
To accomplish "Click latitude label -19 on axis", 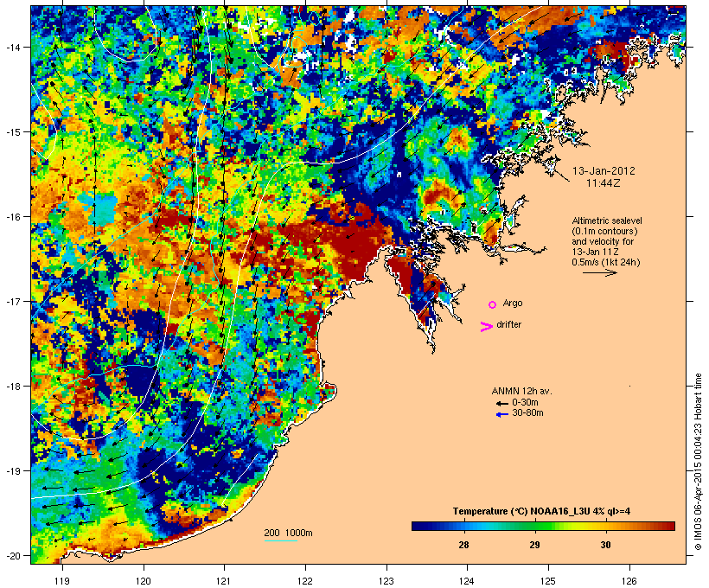I will click(x=12, y=471).
